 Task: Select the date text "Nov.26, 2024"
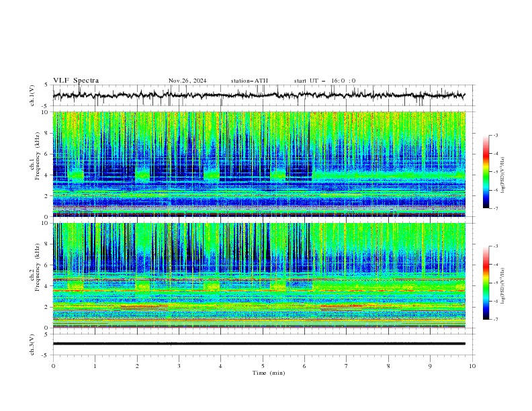coord(187,81)
